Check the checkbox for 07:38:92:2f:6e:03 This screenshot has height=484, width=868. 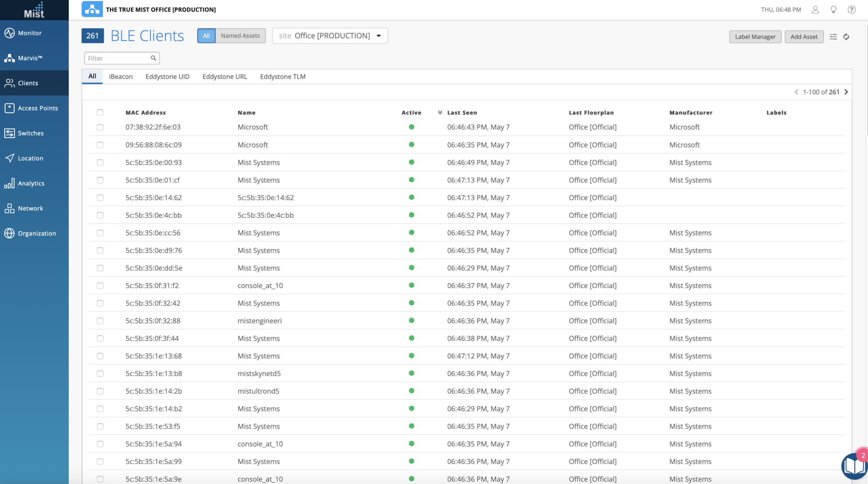(x=100, y=127)
